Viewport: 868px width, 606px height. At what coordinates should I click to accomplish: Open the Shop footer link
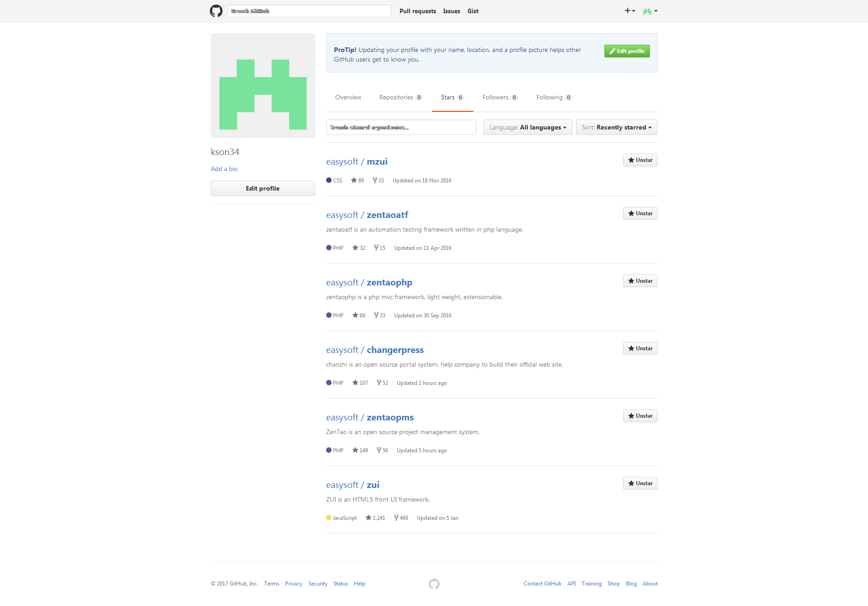point(613,584)
